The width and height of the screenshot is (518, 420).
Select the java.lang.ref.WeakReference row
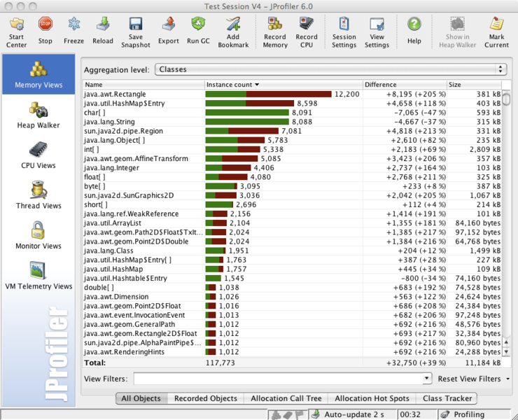293,213
